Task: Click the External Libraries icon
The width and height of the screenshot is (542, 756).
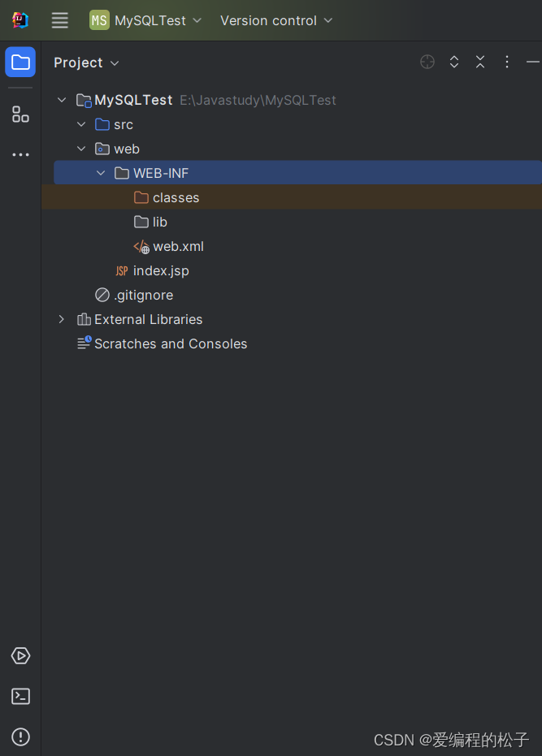Action: [x=84, y=319]
